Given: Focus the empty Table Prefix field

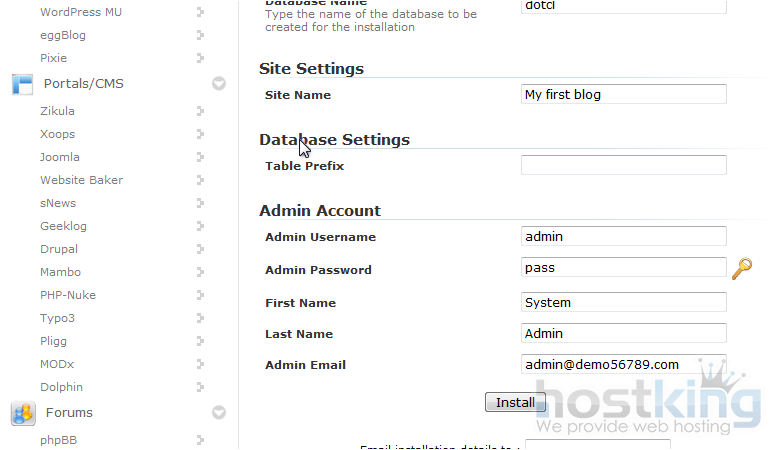Looking at the screenshot, I should click(624, 165).
